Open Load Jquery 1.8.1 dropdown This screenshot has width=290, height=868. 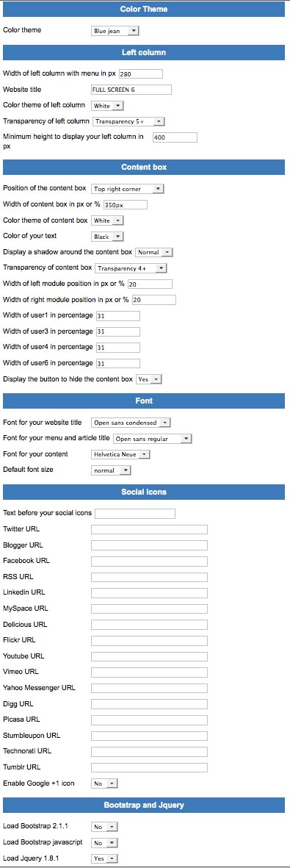(x=104, y=858)
